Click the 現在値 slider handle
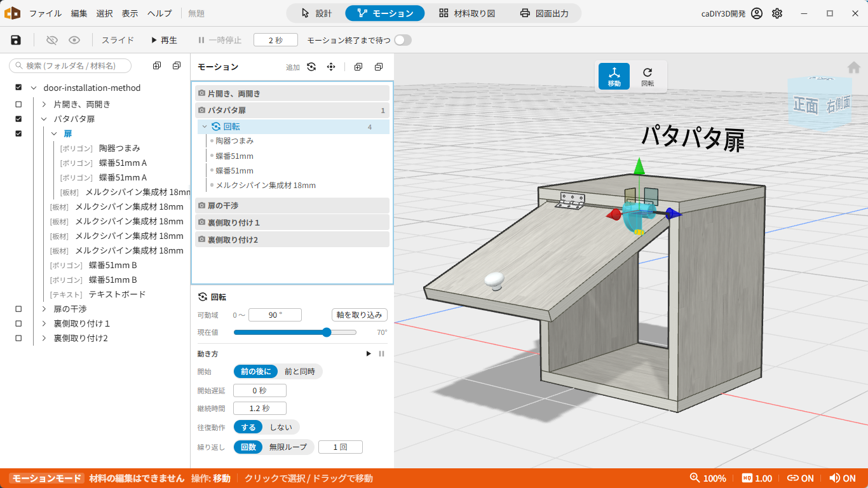 tap(327, 332)
